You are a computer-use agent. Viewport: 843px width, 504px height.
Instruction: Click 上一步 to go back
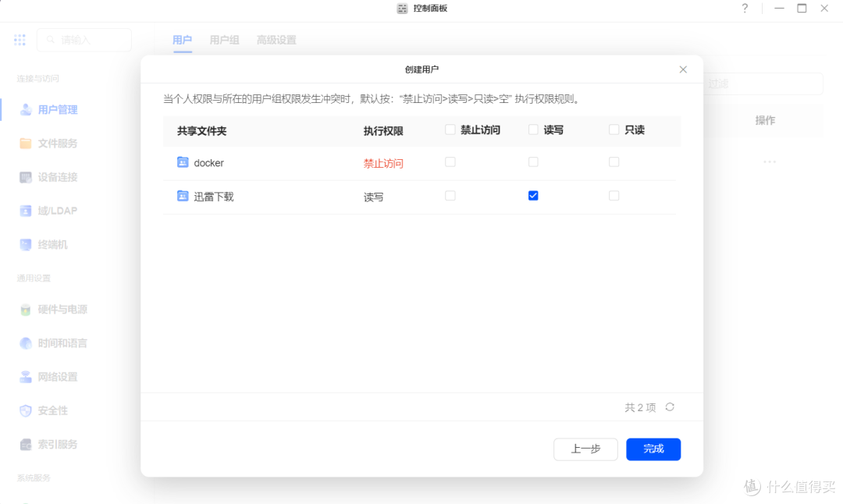click(x=585, y=449)
